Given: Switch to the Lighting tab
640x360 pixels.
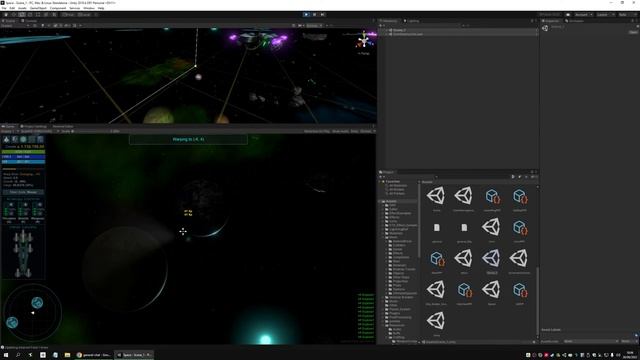Looking at the screenshot, I should 411,21.
